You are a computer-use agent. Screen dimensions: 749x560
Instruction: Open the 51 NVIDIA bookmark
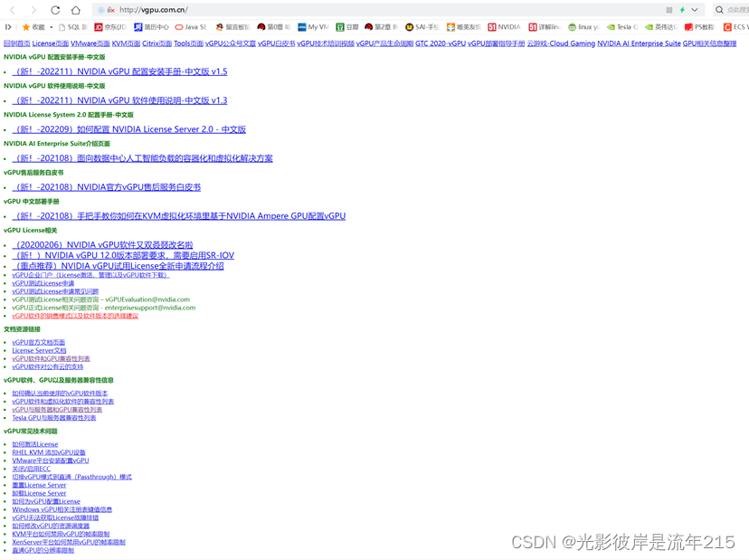(x=505, y=27)
